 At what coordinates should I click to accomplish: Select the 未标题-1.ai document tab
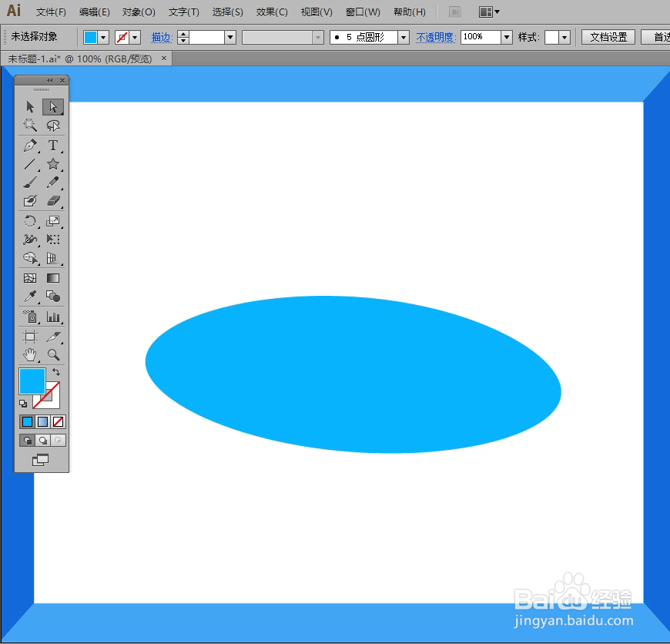click(x=80, y=59)
